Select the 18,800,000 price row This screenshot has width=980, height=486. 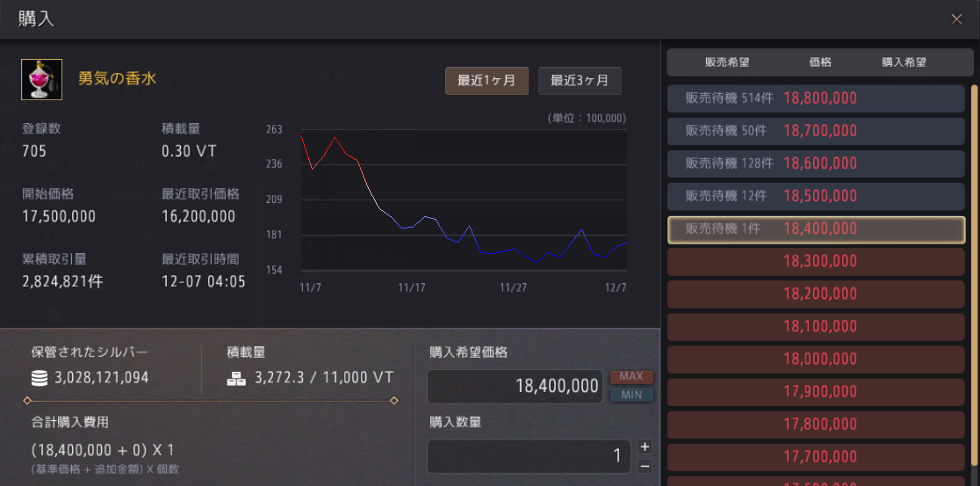(x=817, y=98)
